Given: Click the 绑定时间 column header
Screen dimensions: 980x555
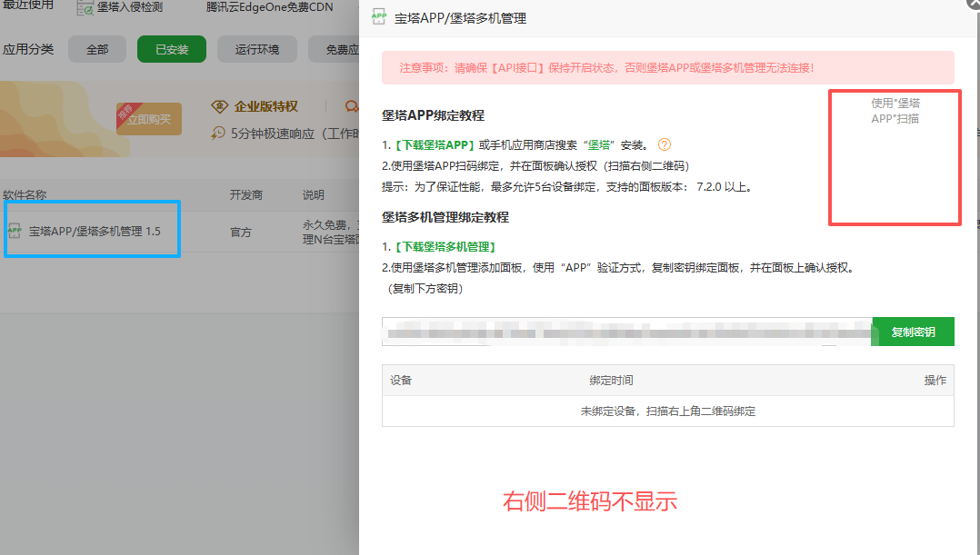Looking at the screenshot, I should click(611, 381).
